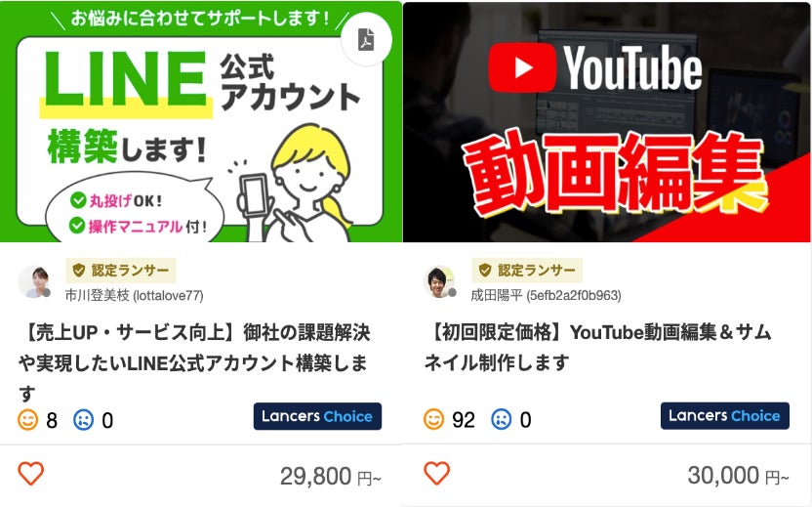The image size is (812, 507).
Task: Click Lancers Choice badge on YouTube card
Action: click(x=725, y=416)
